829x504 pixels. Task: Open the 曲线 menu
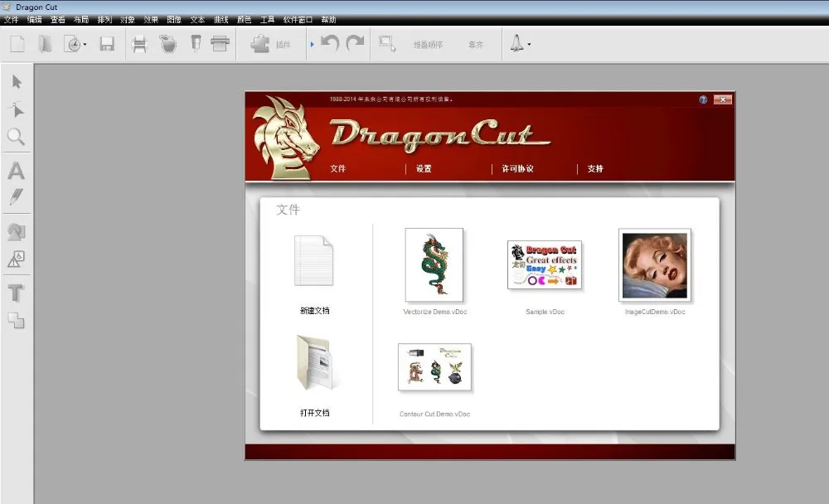(x=221, y=20)
